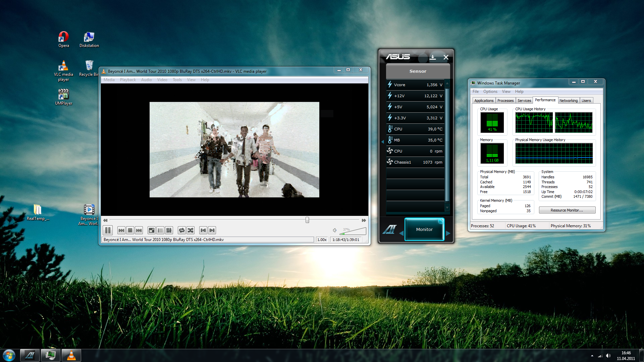Image resolution: width=644 pixels, height=362 pixels.
Task: Click VLC slower rewind double-arrow icon
Action: 105,220
